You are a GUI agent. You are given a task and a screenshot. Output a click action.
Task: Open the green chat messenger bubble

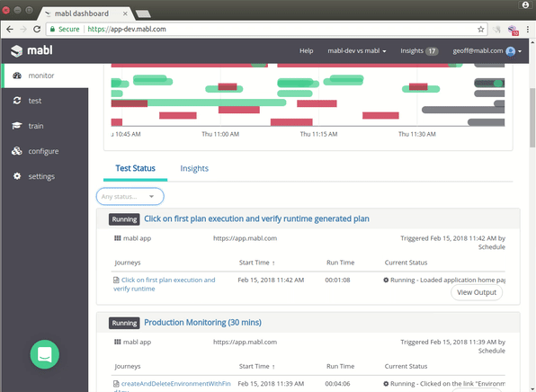click(x=45, y=354)
